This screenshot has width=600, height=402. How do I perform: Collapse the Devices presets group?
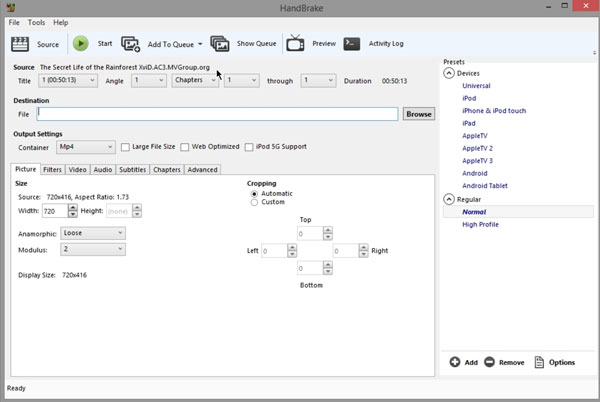(x=449, y=73)
